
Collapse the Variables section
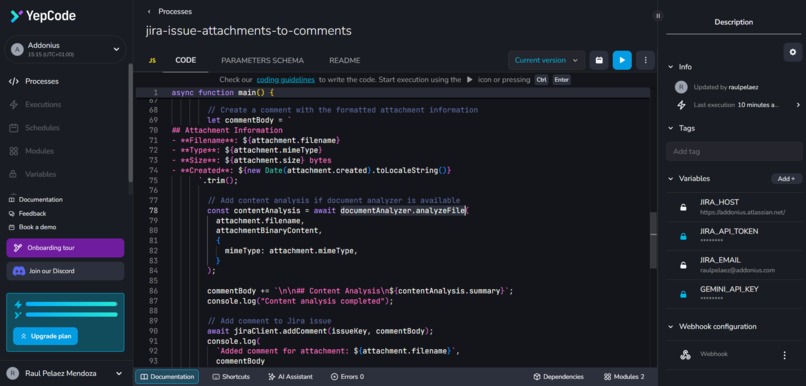pyautogui.click(x=670, y=179)
